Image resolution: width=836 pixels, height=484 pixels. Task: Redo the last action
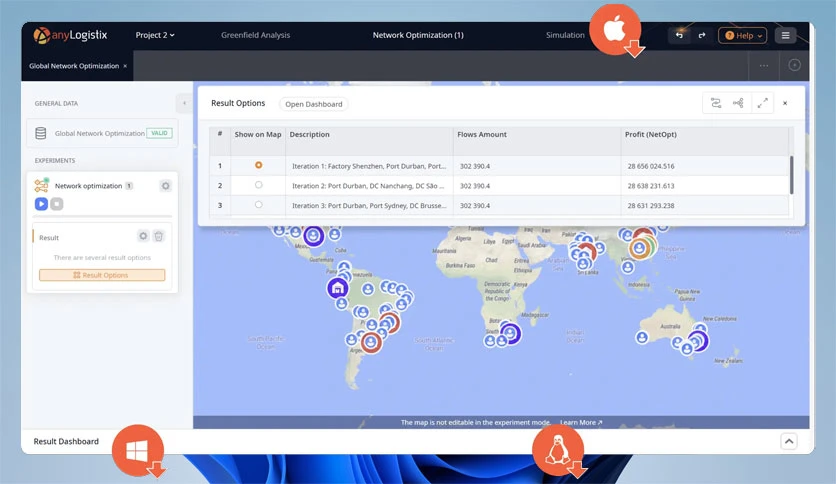tap(702, 35)
